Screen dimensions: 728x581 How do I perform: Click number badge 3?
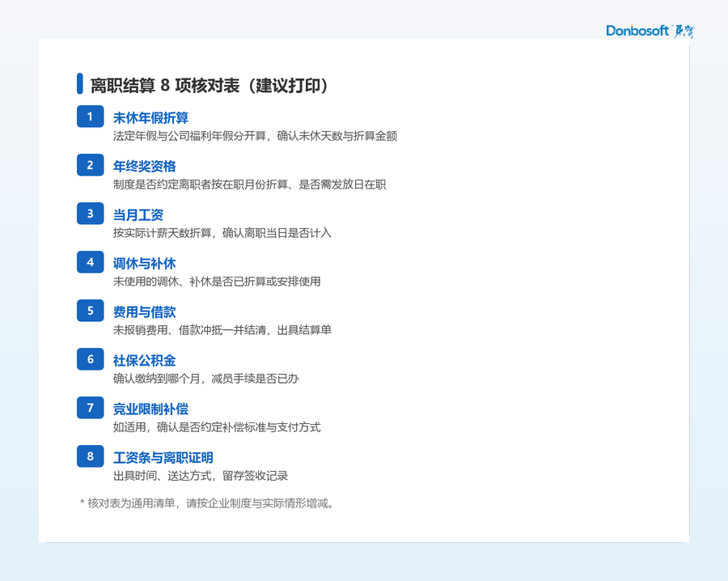90,214
